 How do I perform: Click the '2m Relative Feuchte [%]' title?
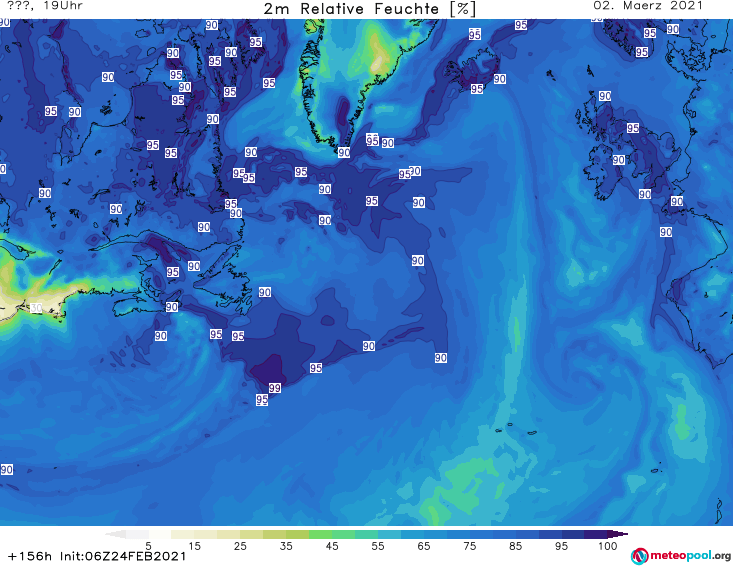[370, 9]
